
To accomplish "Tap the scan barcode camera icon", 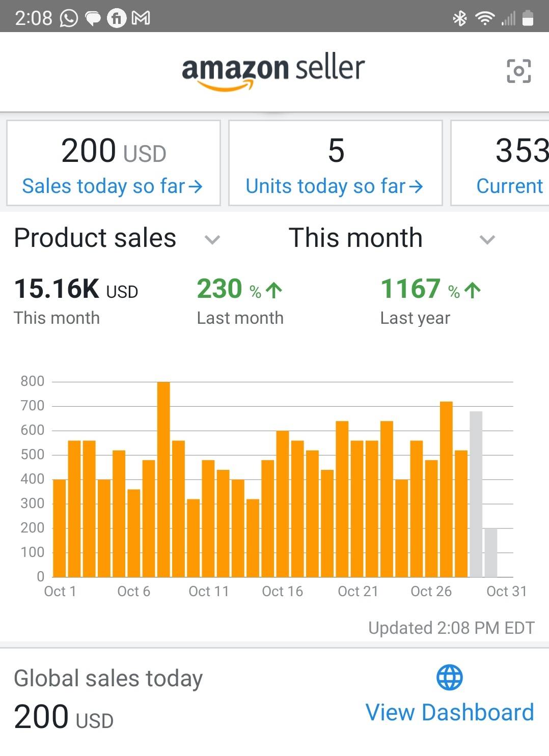I will click(518, 71).
